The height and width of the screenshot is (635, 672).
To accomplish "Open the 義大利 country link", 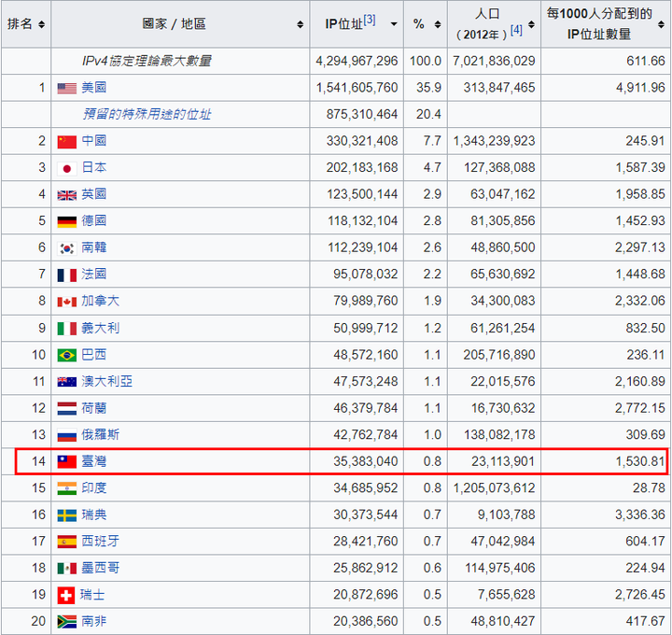I will click(100, 329).
